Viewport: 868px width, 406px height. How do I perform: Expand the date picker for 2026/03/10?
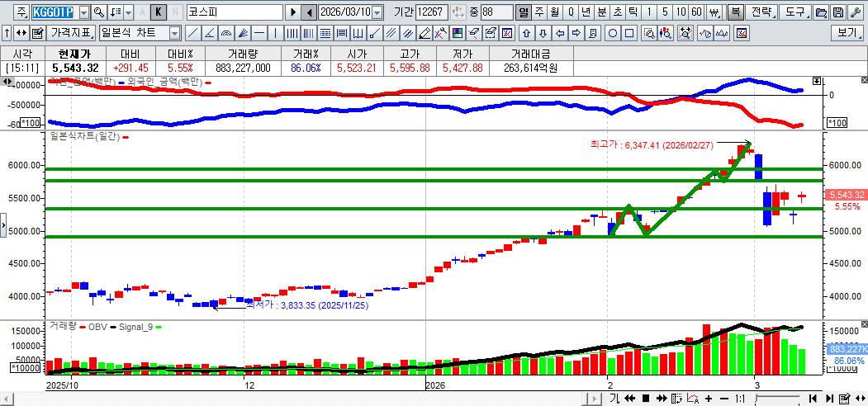(x=377, y=12)
